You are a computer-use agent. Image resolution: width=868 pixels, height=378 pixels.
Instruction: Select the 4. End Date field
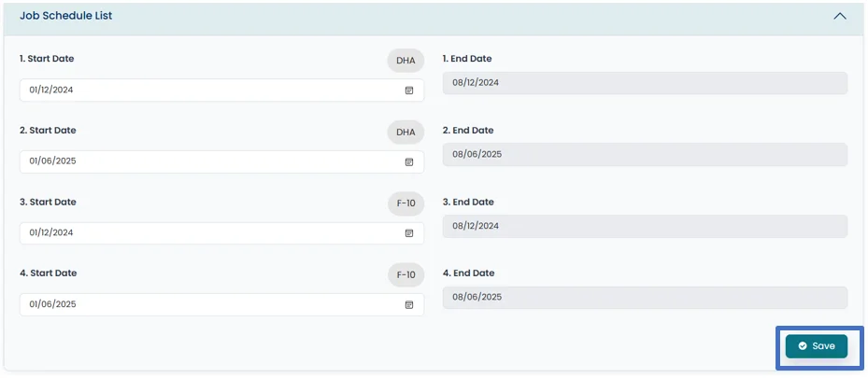(x=645, y=298)
